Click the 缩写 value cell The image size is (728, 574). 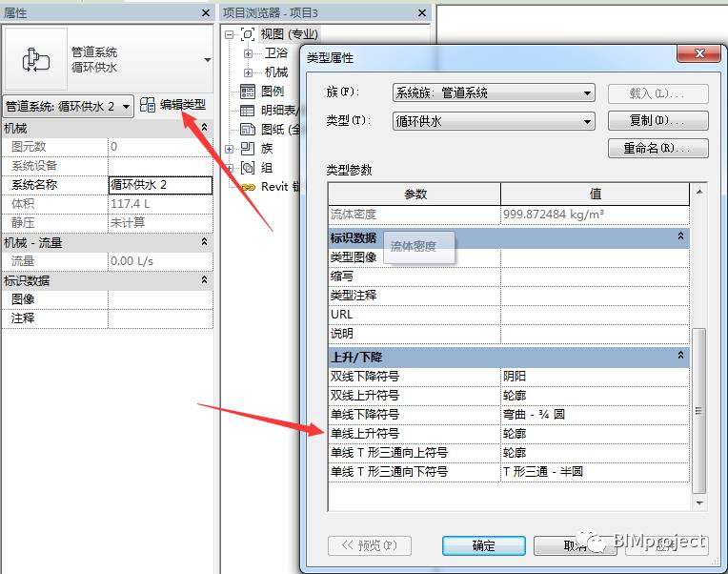point(595,277)
